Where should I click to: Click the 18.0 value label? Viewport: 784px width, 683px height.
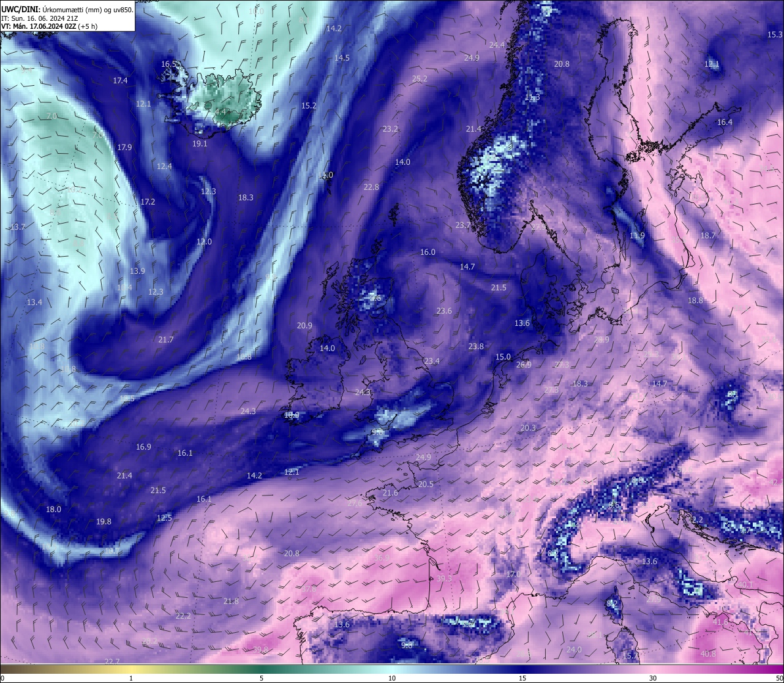tap(53, 509)
